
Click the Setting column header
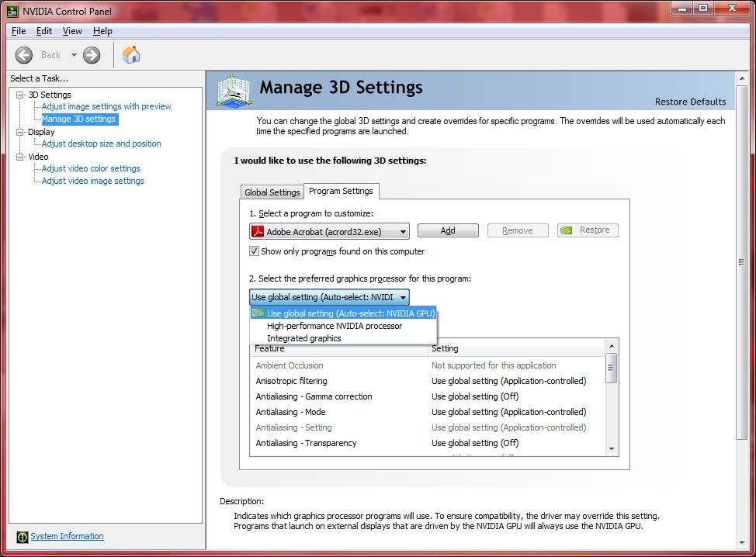[x=516, y=348]
